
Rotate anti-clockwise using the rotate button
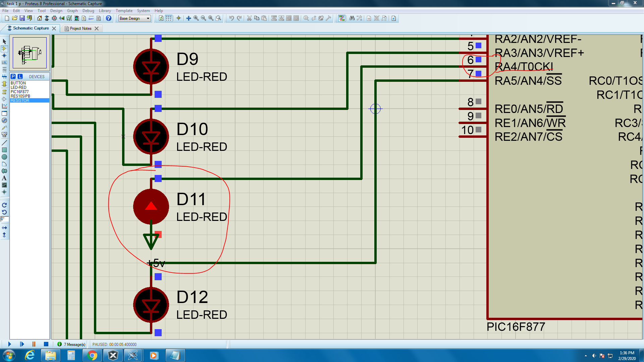[x=4, y=212]
